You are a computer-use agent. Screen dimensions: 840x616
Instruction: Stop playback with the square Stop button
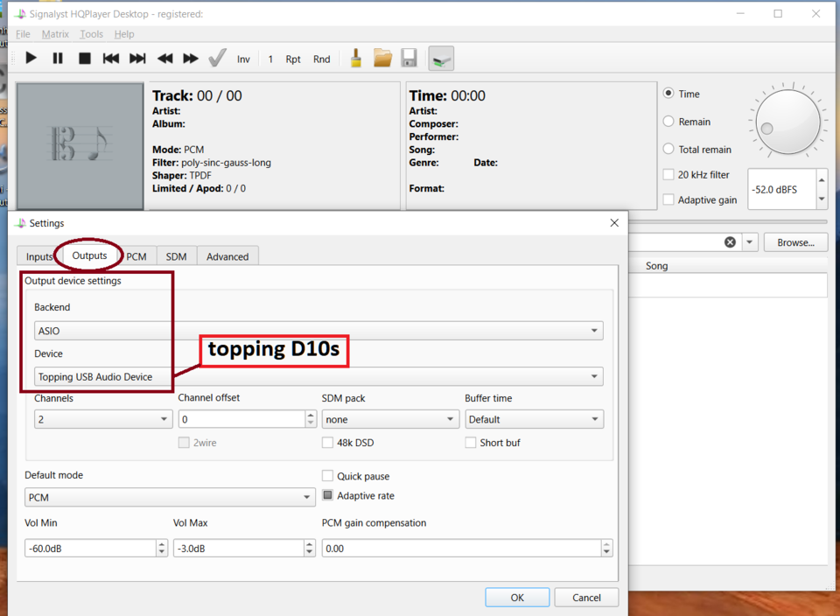[85, 58]
